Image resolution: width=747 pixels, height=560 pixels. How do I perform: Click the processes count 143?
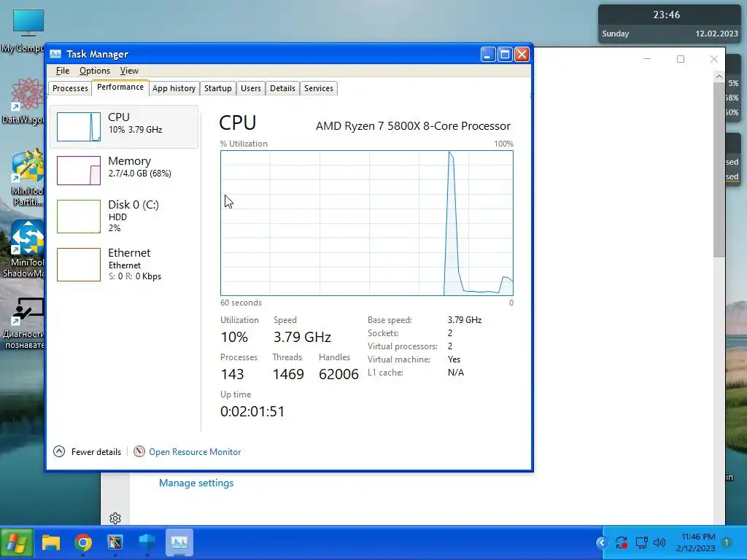click(x=232, y=374)
